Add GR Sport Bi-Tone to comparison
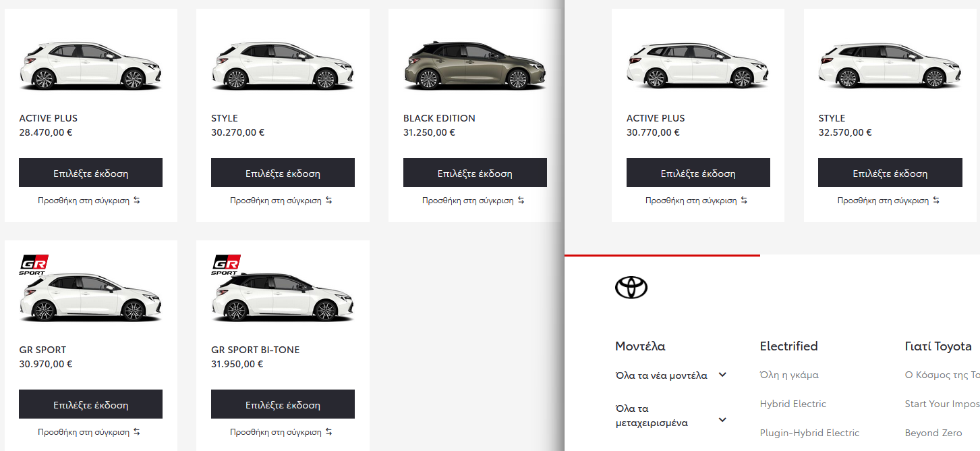The height and width of the screenshot is (451, 980). point(276,432)
